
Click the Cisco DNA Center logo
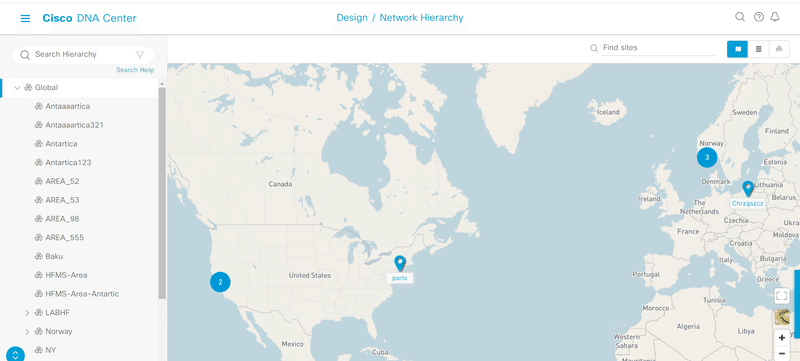89,18
